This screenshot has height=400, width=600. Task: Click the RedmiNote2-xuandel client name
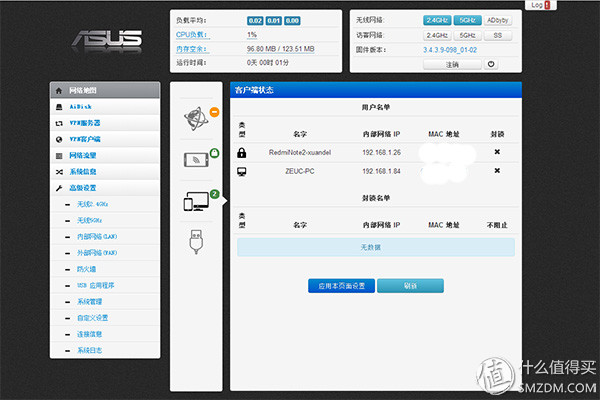[x=300, y=152]
